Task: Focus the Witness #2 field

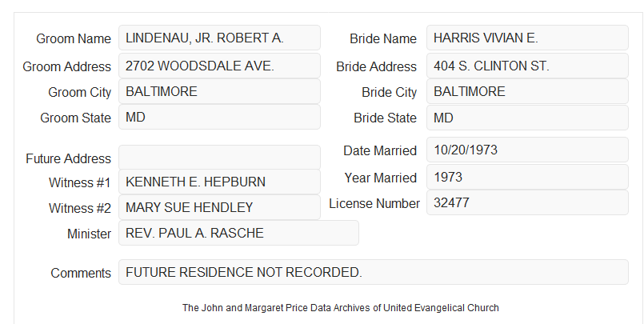Action: (x=219, y=207)
